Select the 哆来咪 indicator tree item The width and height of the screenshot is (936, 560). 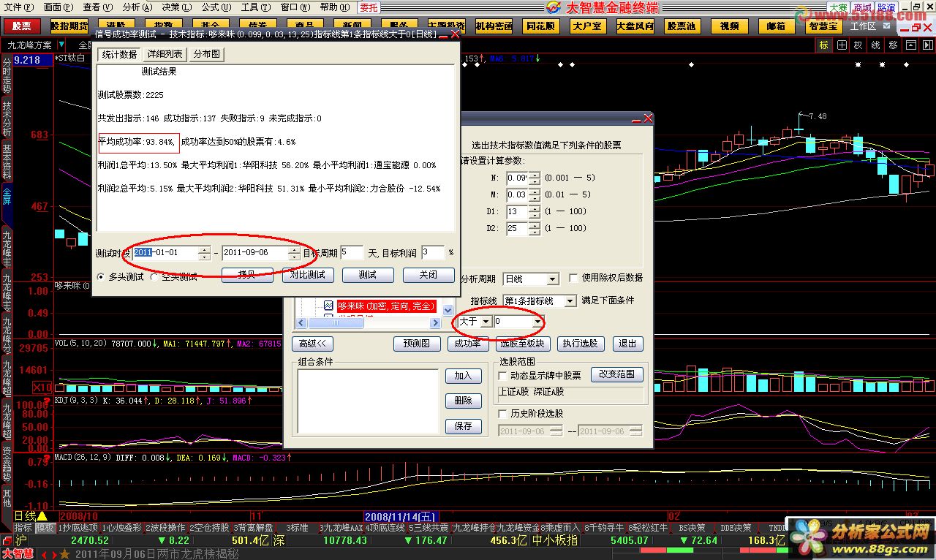pyautogui.click(x=387, y=306)
